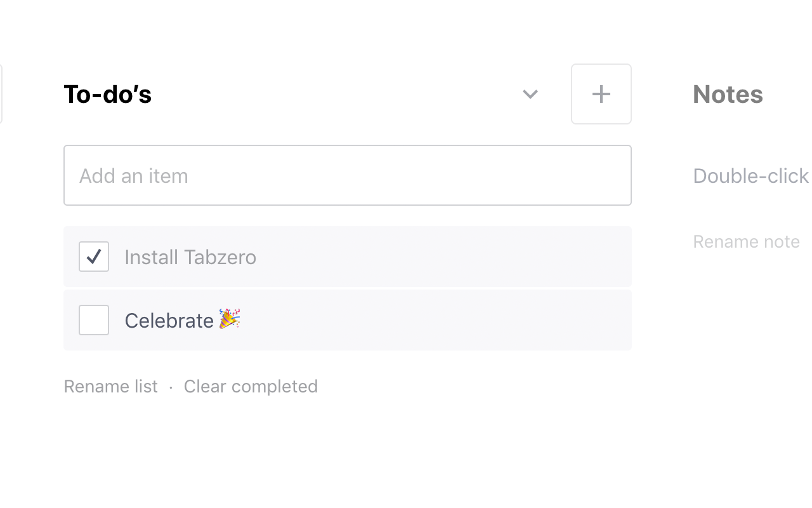Click the plus icon to add a new list
This screenshot has height=508, width=812.
(601, 93)
